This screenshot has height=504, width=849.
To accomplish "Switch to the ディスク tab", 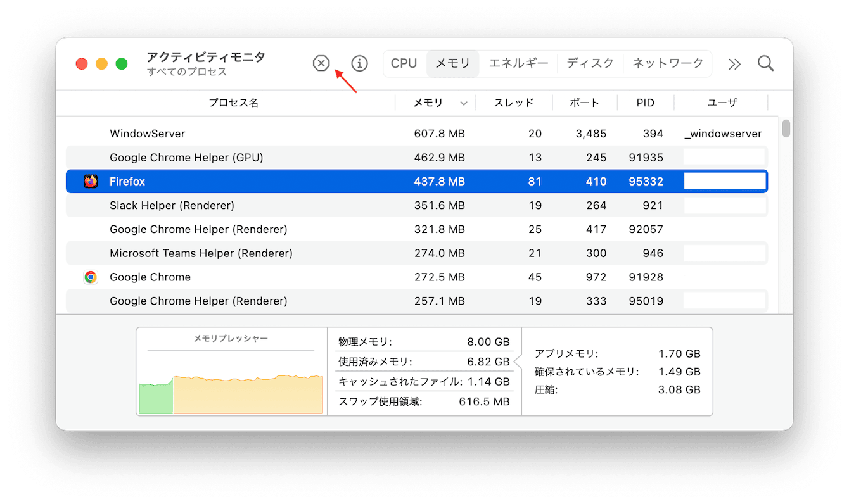I will click(590, 63).
